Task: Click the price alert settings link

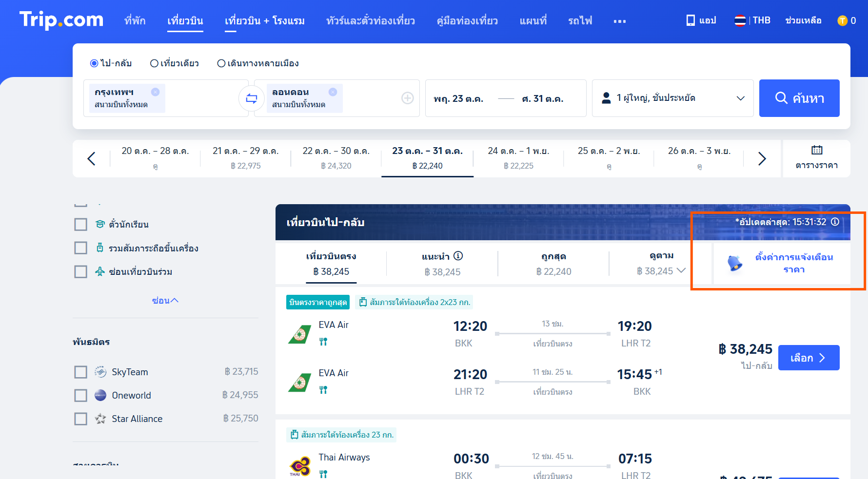Action: coord(794,263)
